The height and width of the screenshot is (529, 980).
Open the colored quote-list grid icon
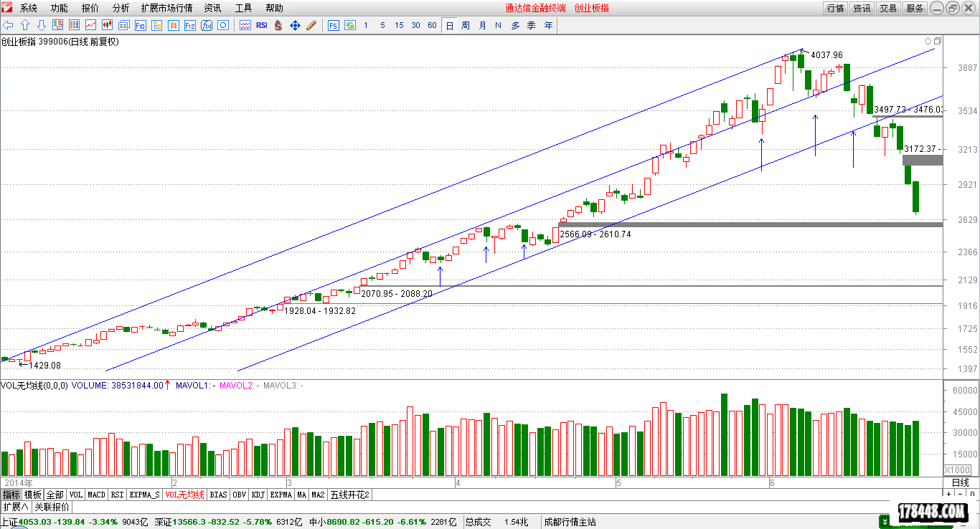tap(74, 25)
